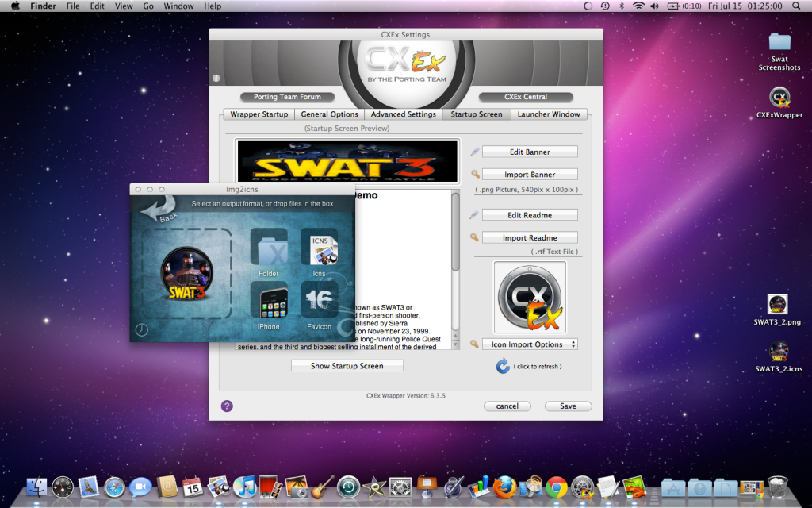Open iCal from the Dock
This screenshot has width=812, height=508.
[193, 487]
